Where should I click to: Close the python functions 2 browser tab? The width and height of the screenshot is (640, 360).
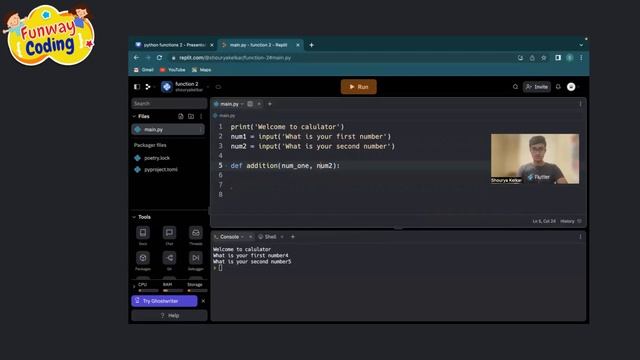(x=212, y=45)
